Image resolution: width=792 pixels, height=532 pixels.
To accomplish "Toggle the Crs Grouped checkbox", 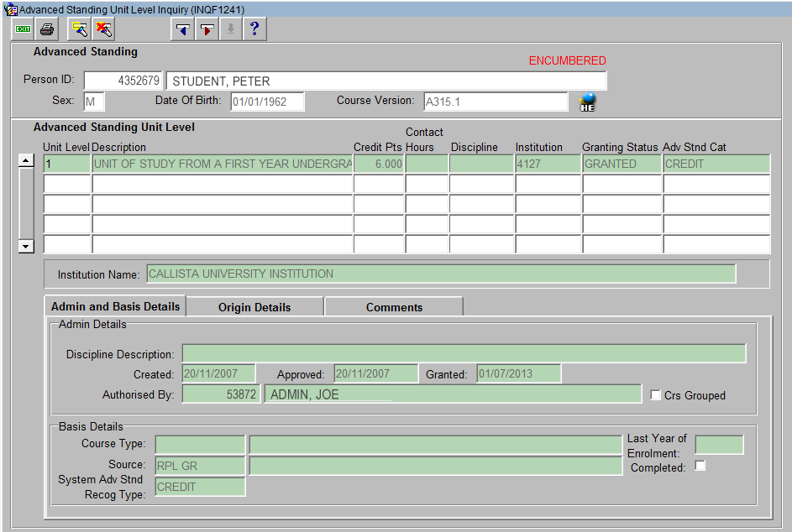I will click(x=656, y=395).
